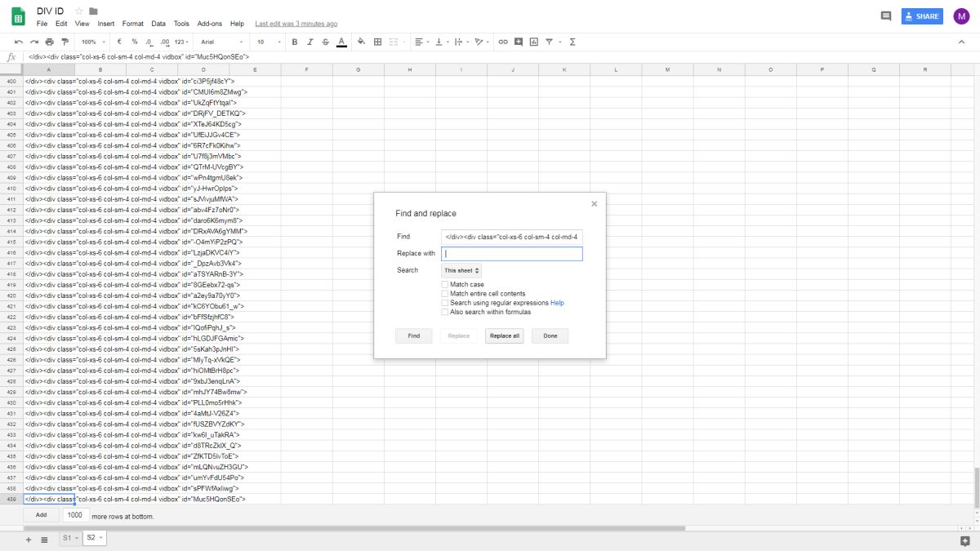Enable Also search within formulas
The height and width of the screenshot is (551, 980).
(445, 312)
